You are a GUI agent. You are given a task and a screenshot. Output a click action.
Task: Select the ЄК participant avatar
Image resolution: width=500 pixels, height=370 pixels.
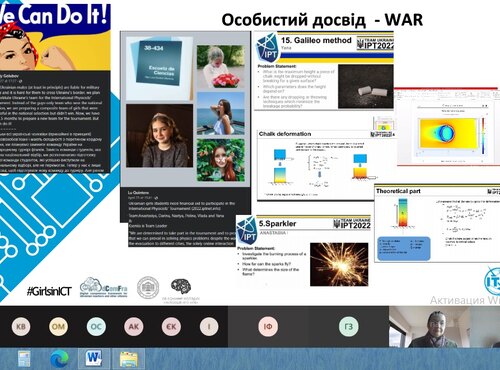pyautogui.click(x=171, y=327)
